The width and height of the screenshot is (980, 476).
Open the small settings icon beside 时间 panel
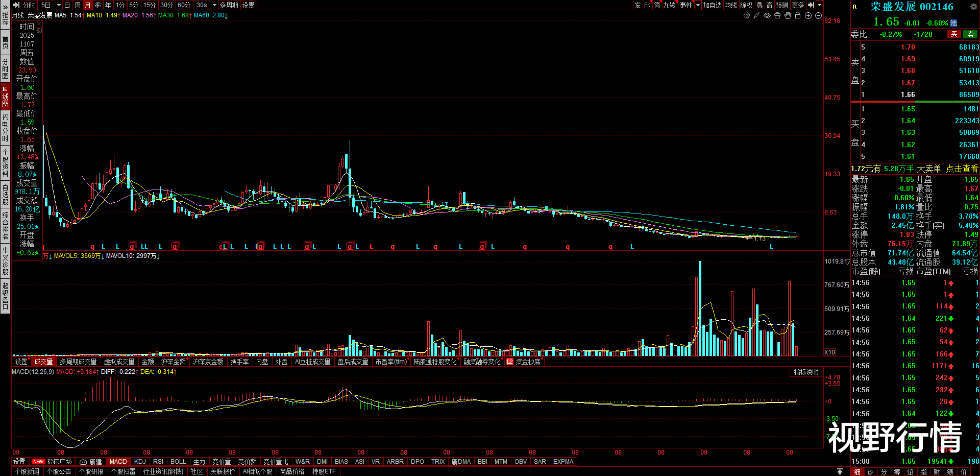[39, 30]
